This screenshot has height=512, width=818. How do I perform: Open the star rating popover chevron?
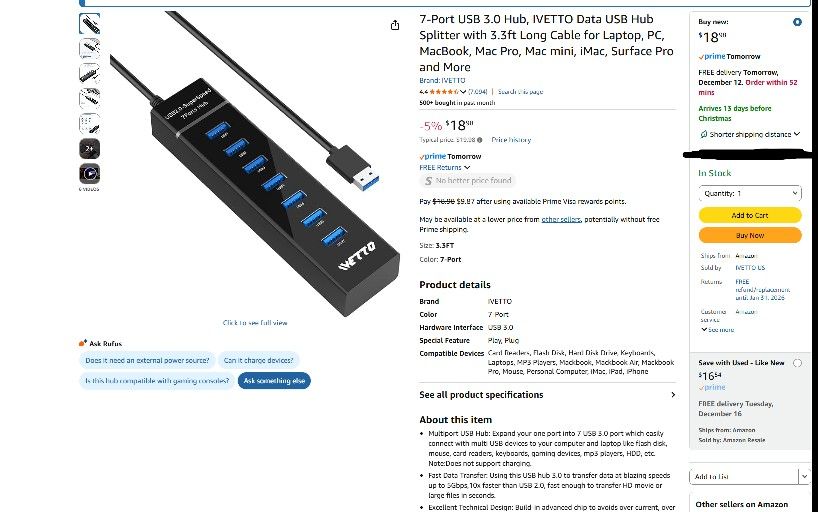coord(463,92)
